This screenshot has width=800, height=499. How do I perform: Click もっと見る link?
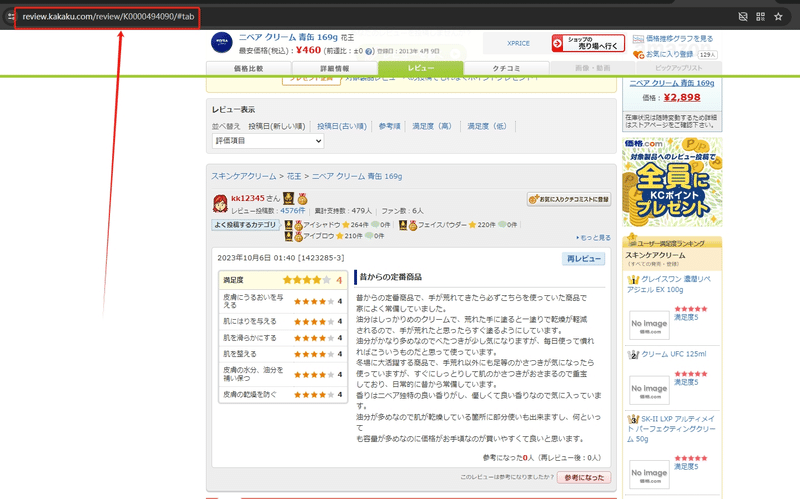click(x=594, y=238)
